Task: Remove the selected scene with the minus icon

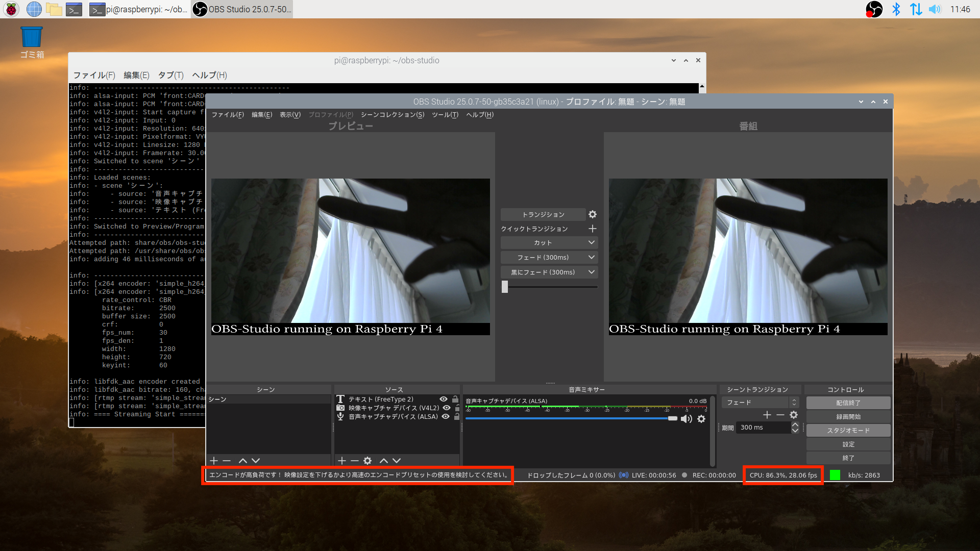Action: (x=227, y=461)
